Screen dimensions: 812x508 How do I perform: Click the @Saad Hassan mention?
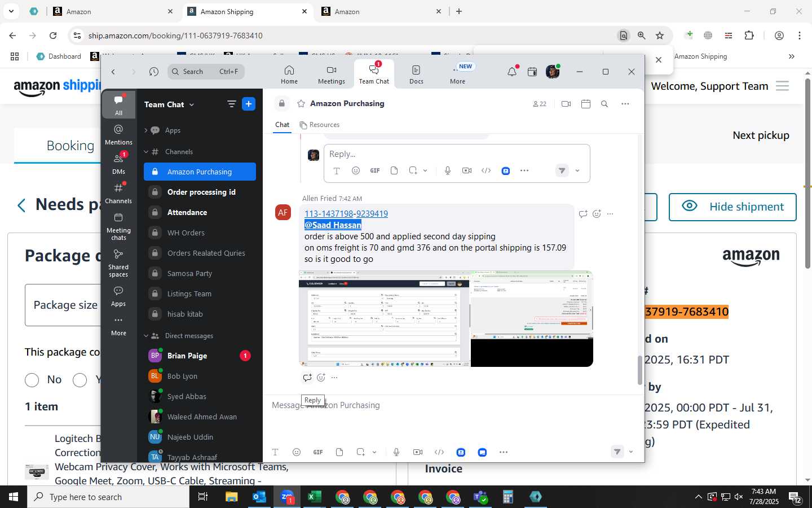pyautogui.click(x=333, y=225)
